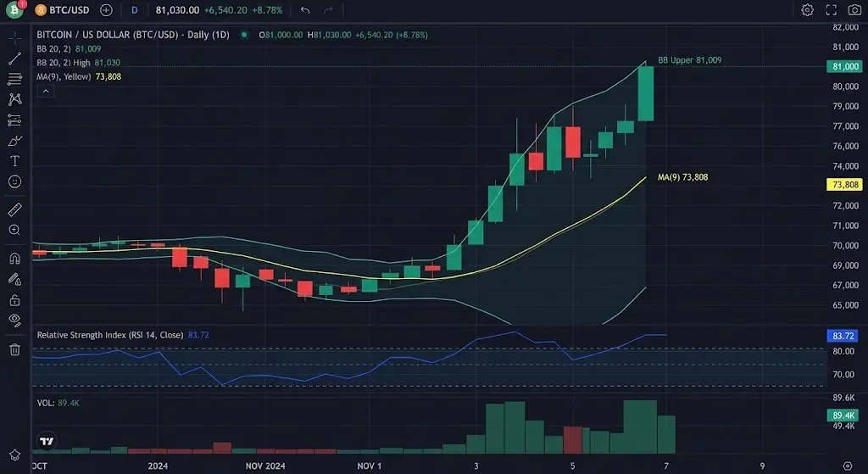The image size is (868, 474).
Task: Open the D interval selector
Action: click(135, 10)
